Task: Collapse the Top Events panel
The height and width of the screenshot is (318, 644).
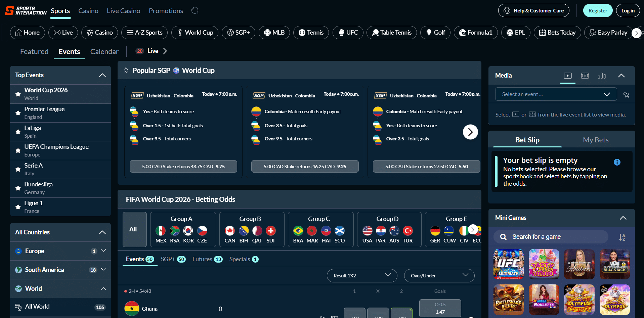Action: tap(102, 75)
